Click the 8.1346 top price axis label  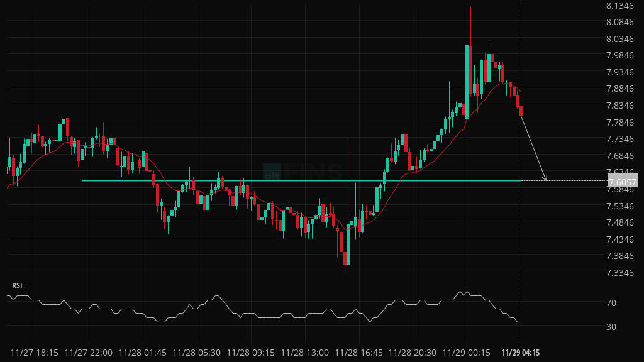(619, 6)
